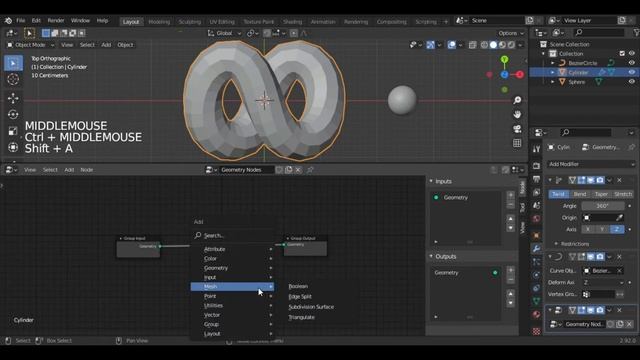Image resolution: width=640 pixels, height=360 pixels.
Task: Choose Triangulate from the Mesh submenu
Action: (x=302, y=317)
